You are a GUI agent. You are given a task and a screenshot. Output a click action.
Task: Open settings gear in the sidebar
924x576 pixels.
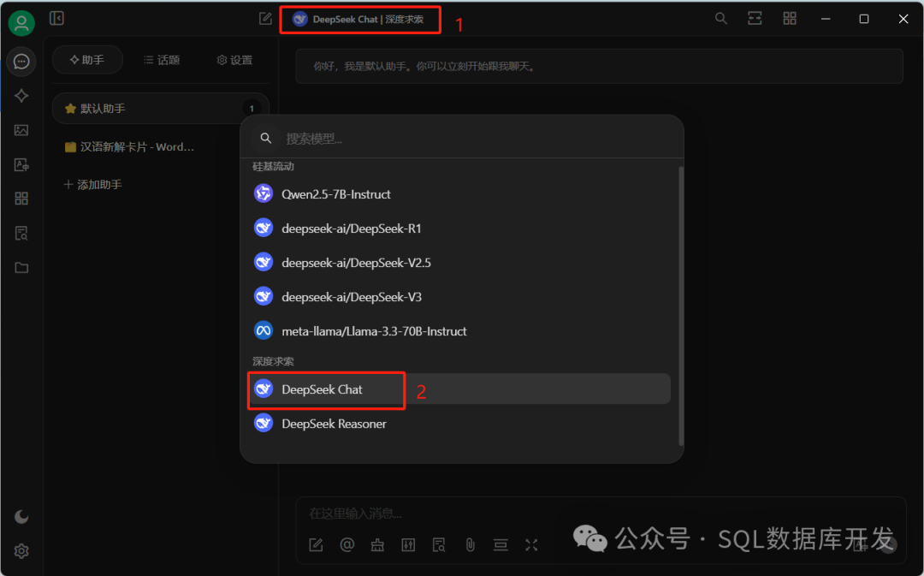[21, 550]
